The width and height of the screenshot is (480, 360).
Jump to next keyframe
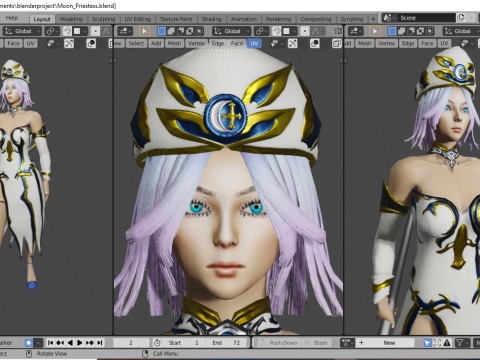tap(90, 343)
